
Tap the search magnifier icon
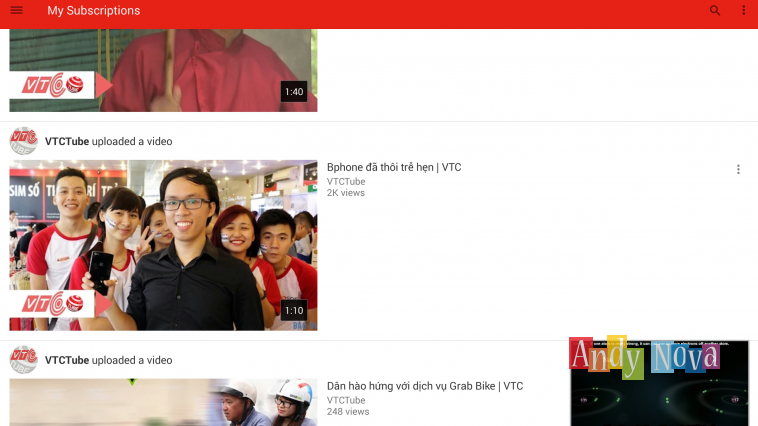click(714, 11)
